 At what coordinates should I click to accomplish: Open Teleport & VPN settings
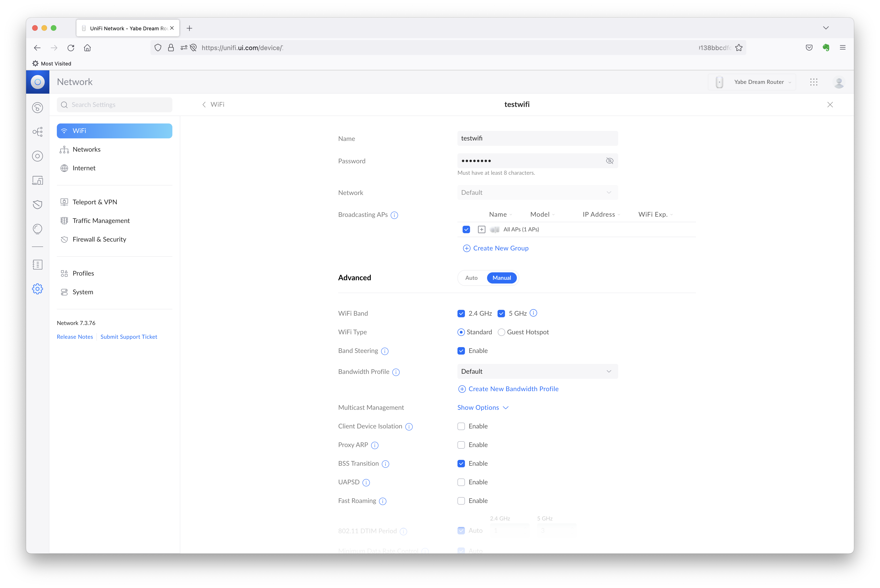[x=114, y=202]
